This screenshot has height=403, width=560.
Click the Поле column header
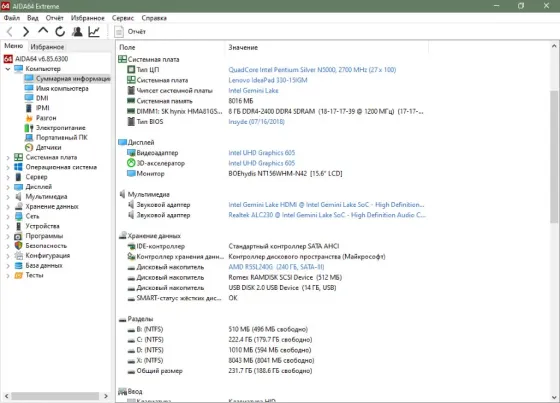click(171, 48)
